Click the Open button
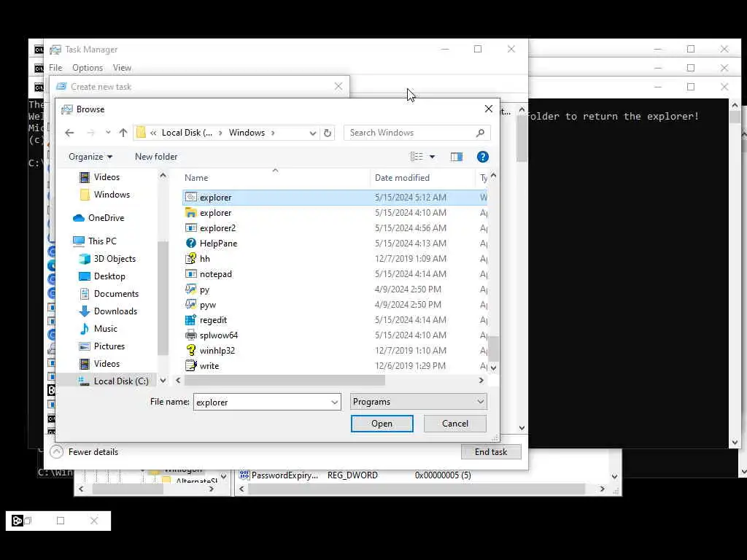 [382, 424]
